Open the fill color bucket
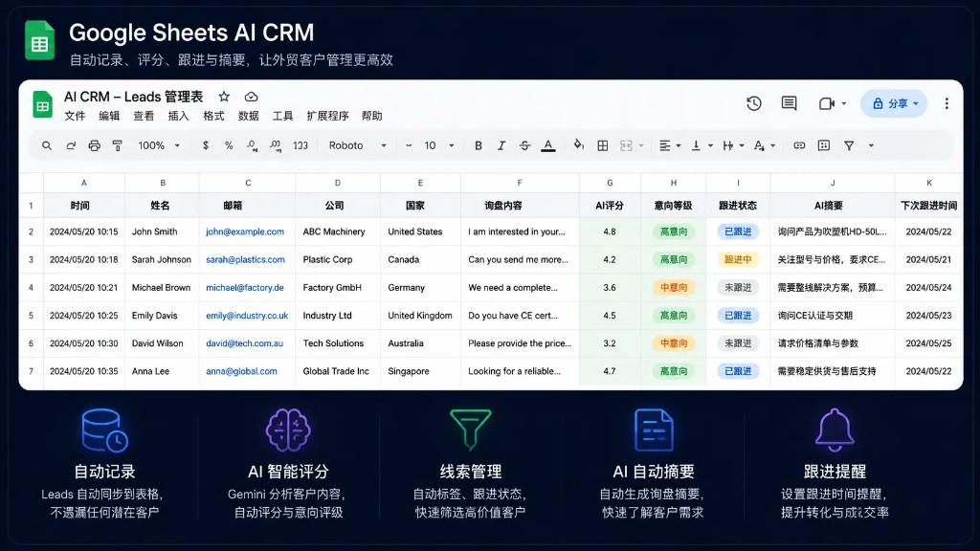Viewport: 980px width, 551px height. click(579, 145)
